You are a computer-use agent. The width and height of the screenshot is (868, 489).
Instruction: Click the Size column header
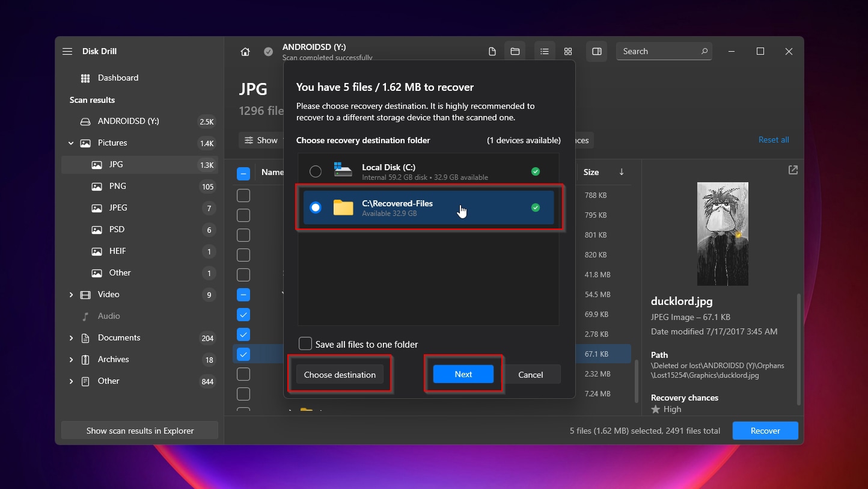tap(591, 172)
